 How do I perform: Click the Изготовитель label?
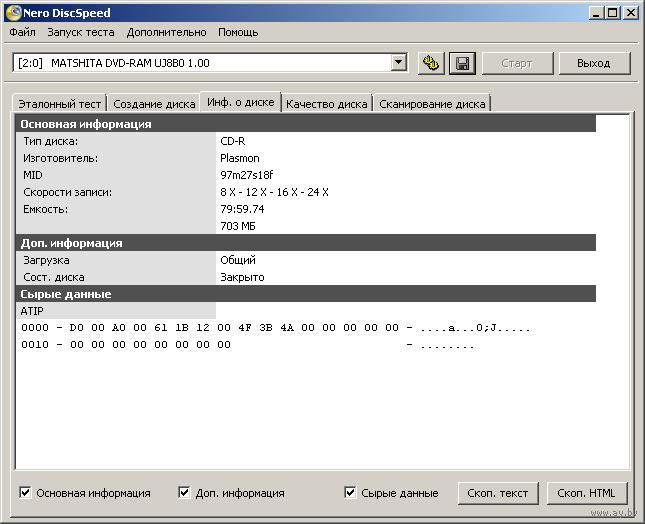[60, 158]
